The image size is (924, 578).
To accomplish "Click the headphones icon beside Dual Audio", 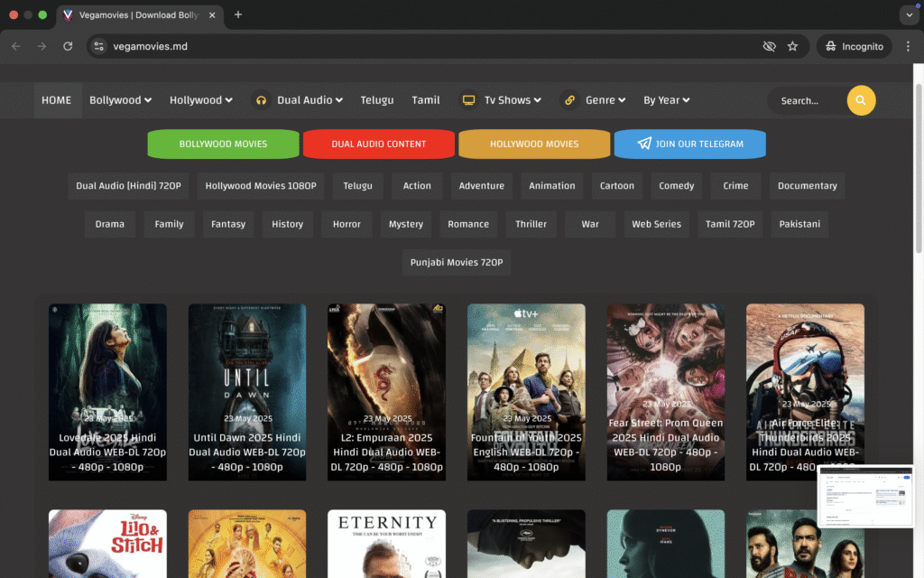I will tap(261, 100).
